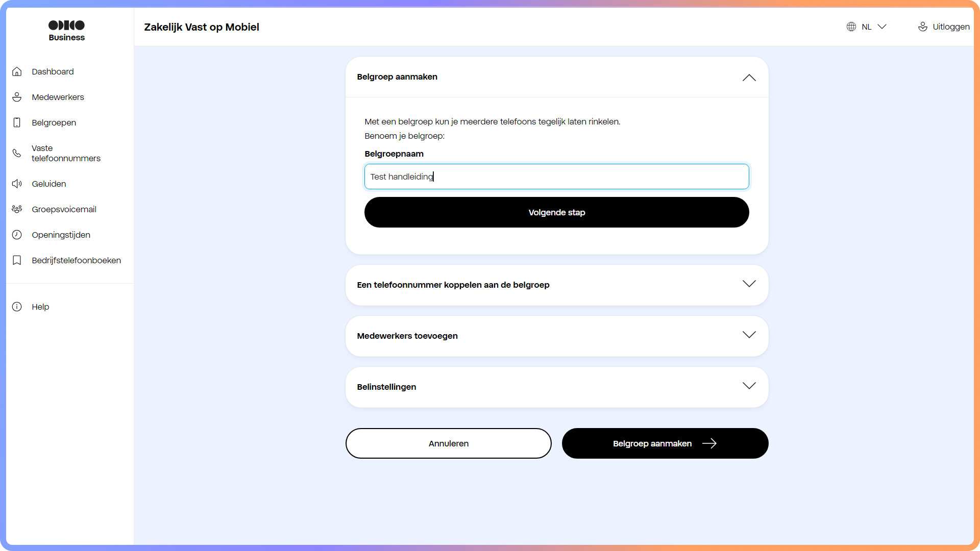Click Uitloggen to log out
This screenshot has width=980, height=551.
pyautogui.click(x=950, y=27)
